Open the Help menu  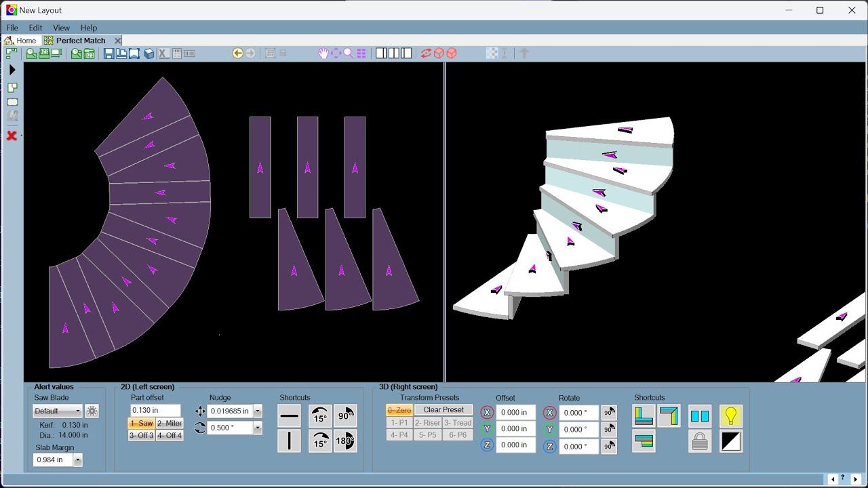(x=89, y=28)
